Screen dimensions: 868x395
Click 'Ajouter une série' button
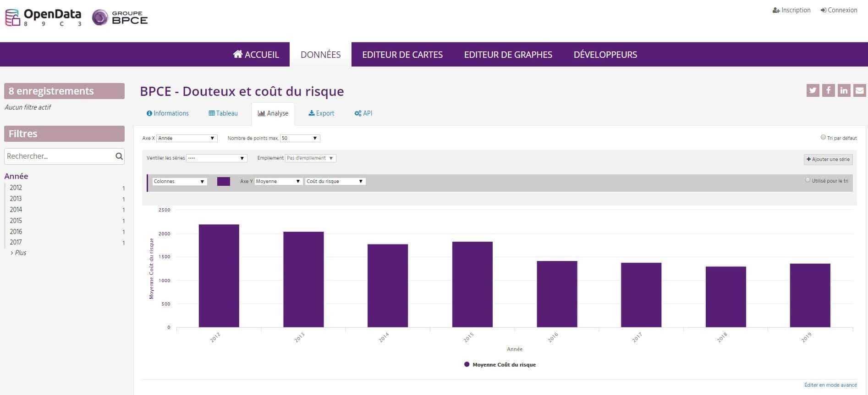[x=828, y=159]
